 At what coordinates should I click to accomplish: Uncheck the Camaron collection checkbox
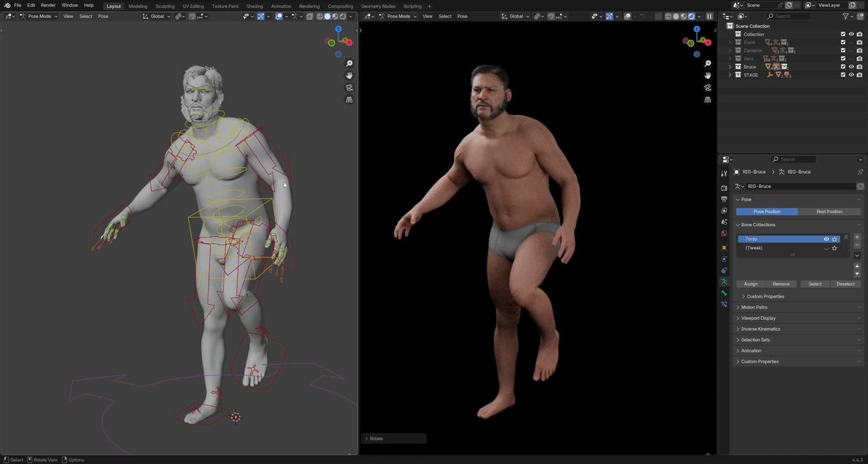tap(843, 51)
